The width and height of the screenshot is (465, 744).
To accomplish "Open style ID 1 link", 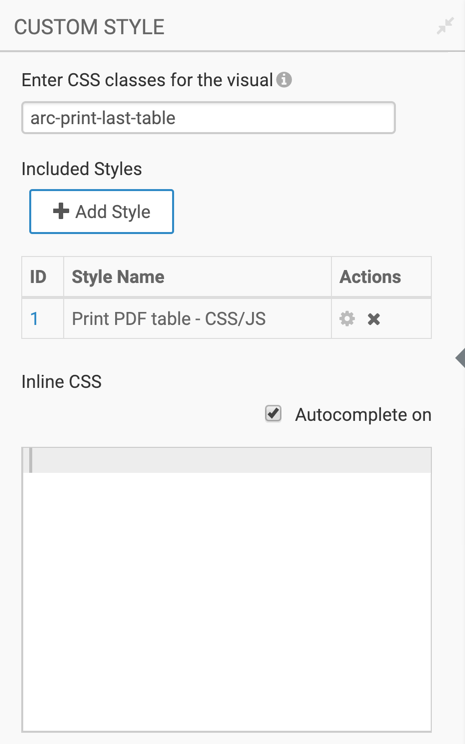I will [x=34, y=318].
